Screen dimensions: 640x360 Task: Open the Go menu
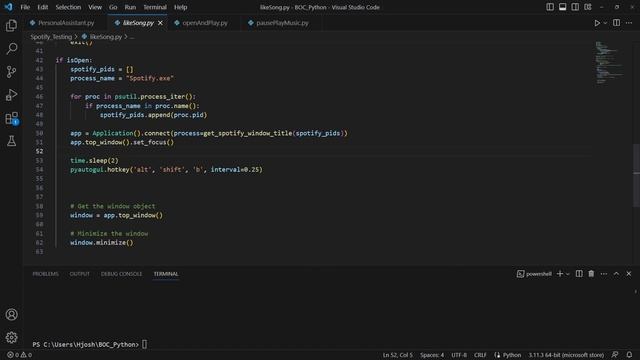[113, 7]
